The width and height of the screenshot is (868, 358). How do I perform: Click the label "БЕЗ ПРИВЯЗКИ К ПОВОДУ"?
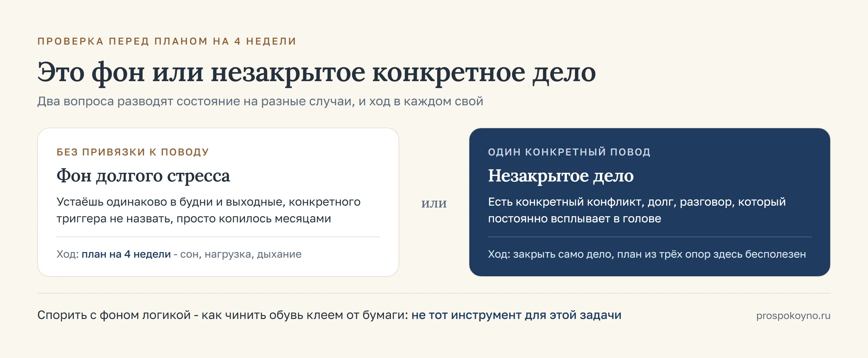[133, 152]
